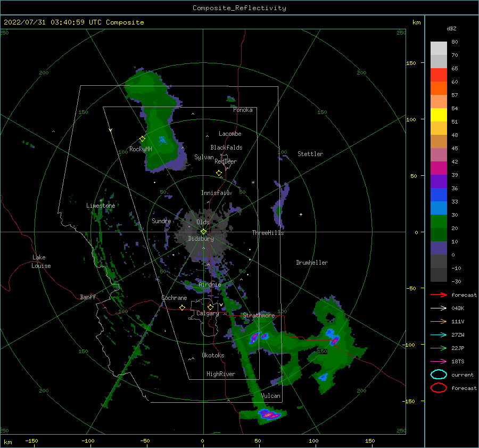The height and width of the screenshot is (448, 479).
Task: Click the Lacombe city label
Action: pos(230,134)
